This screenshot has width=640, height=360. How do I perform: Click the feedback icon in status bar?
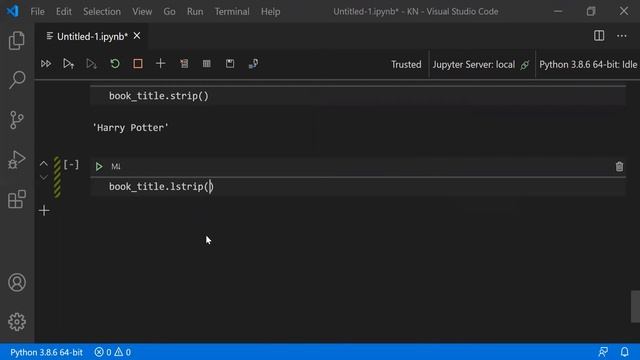603,352
